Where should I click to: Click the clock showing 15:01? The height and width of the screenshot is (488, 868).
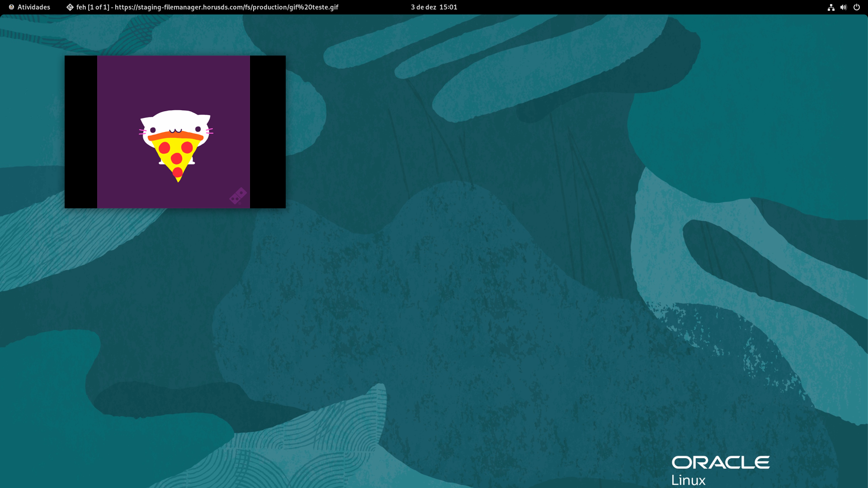pos(448,7)
